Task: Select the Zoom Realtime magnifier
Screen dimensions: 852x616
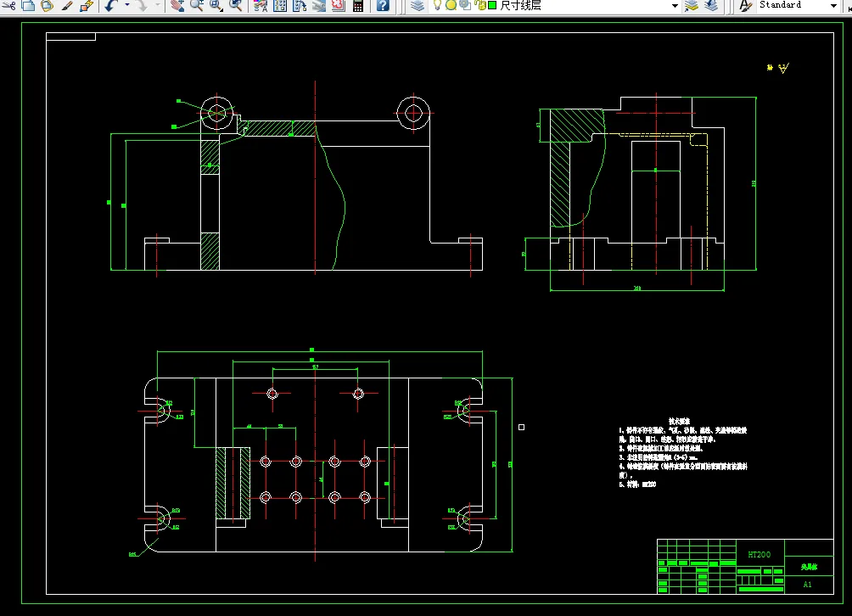Action: click(x=196, y=5)
